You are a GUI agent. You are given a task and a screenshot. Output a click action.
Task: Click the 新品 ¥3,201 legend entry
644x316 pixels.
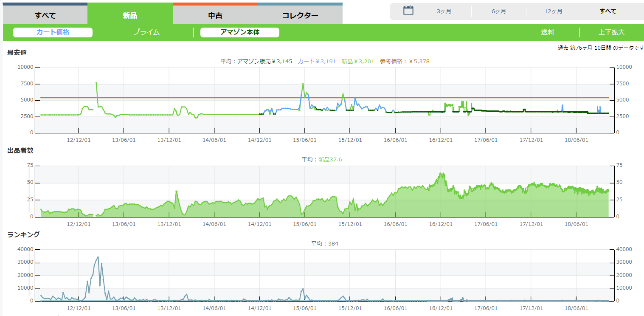coord(358,62)
